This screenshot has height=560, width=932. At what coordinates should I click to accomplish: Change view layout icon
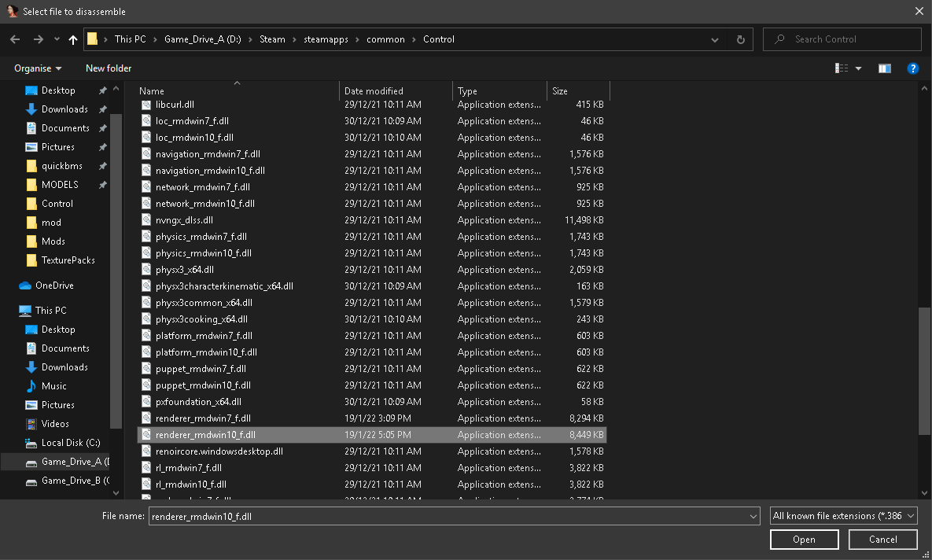pos(842,68)
